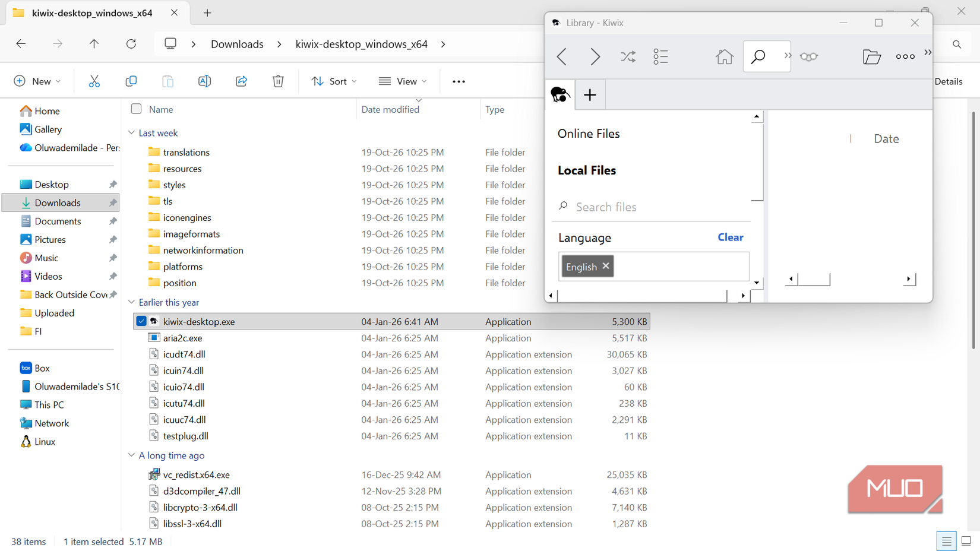This screenshot has height=551, width=980.
Task: Share the selected file in Explorer
Action: tap(241, 81)
